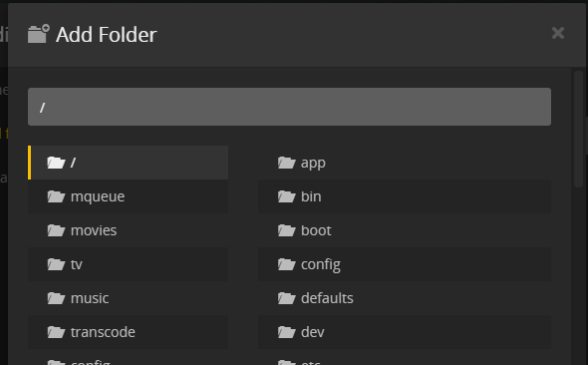
Task: Click the Add Folder header icon
Action: click(39, 34)
